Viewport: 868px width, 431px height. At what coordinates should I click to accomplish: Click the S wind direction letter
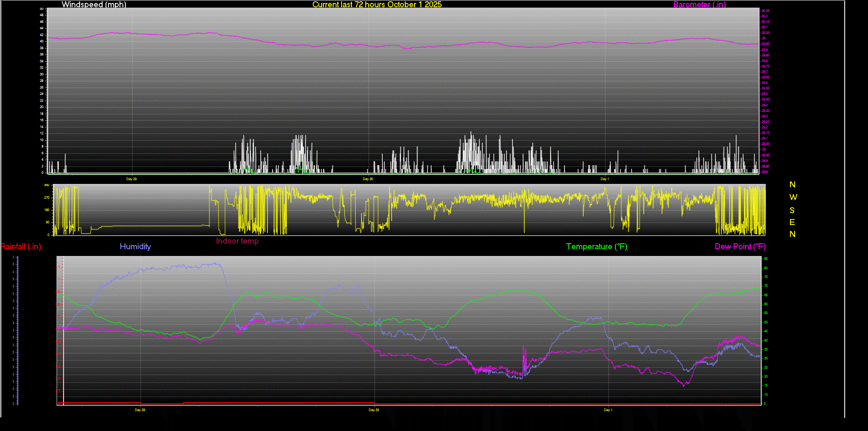(x=792, y=210)
